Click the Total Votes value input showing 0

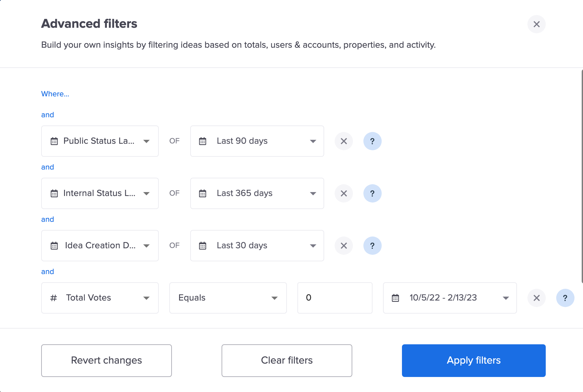tap(335, 298)
